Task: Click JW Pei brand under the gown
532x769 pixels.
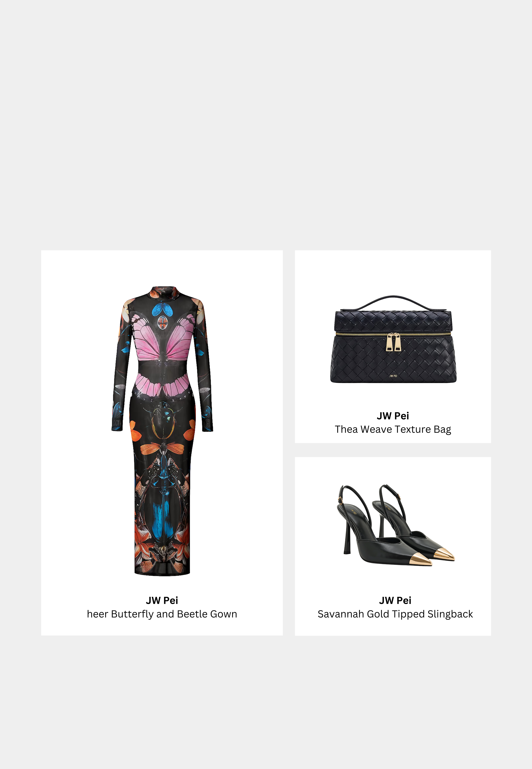Action: point(162,600)
